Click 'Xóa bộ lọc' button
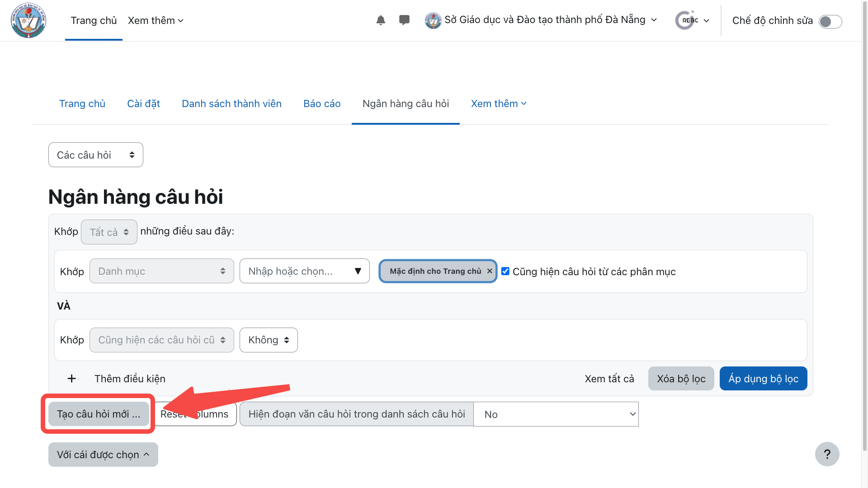 tap(681, 379)
